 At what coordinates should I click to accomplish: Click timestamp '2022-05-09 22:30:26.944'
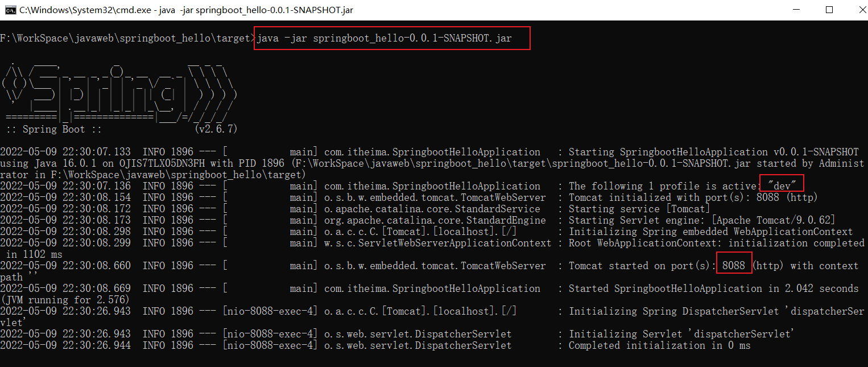(65, 345)
